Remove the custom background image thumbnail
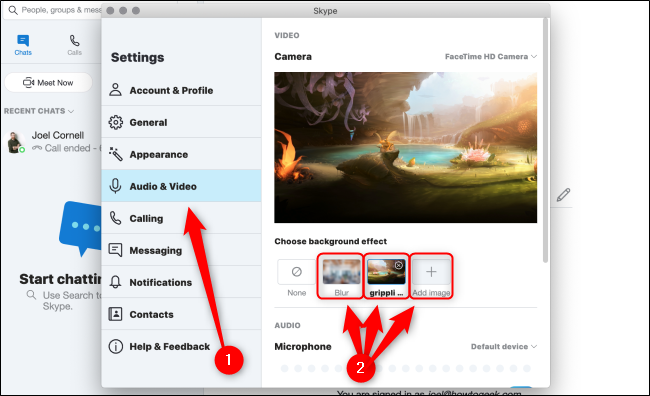650x396 pixels. [x=398, y=265]
